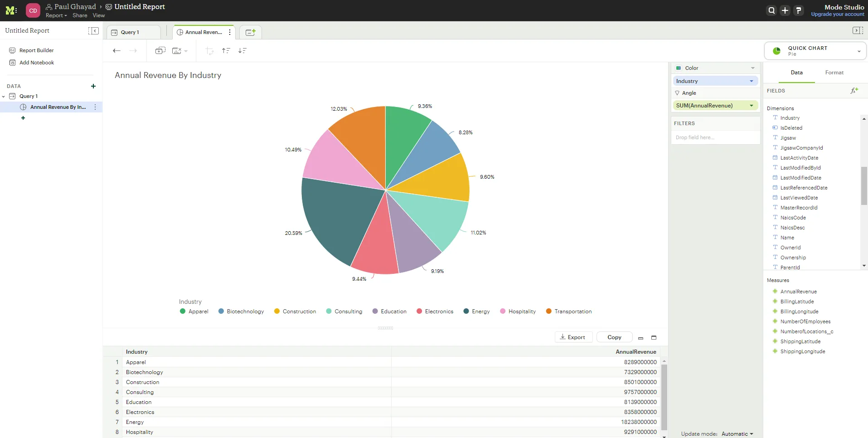The width and height of the screenshot is (868, 438).
Task: Open the Quick Chart type dropdown
Action: tap(858, 51)
